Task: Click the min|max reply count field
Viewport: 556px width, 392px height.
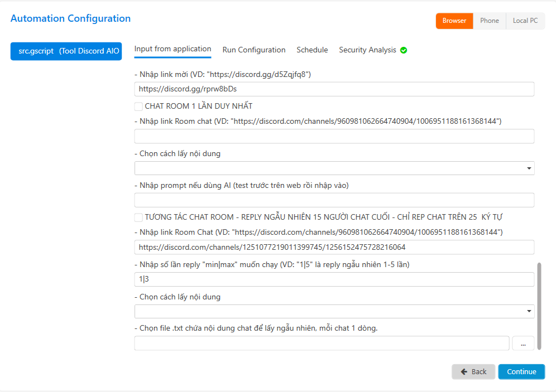Action: pos(334,279)
